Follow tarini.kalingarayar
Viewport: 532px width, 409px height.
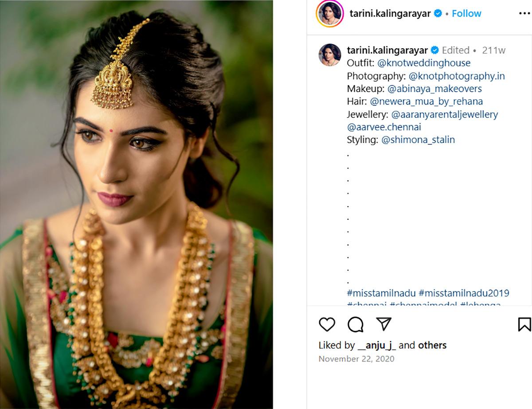(x=466, y=13)
